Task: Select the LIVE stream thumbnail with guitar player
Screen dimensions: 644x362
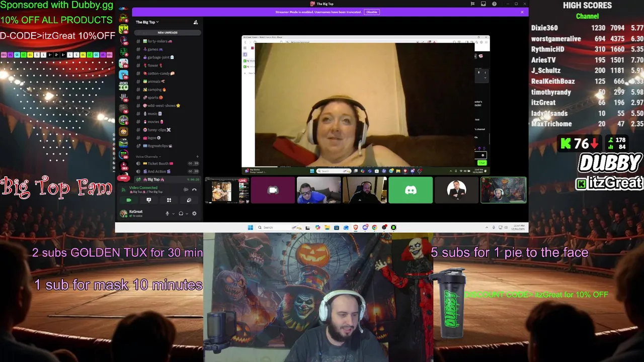Action: pyautogui.click(x=227, y=190)
